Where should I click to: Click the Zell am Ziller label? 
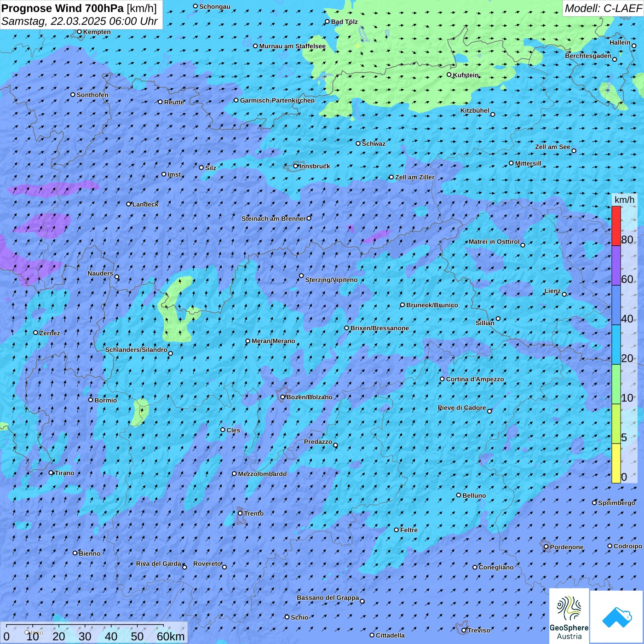414,177
